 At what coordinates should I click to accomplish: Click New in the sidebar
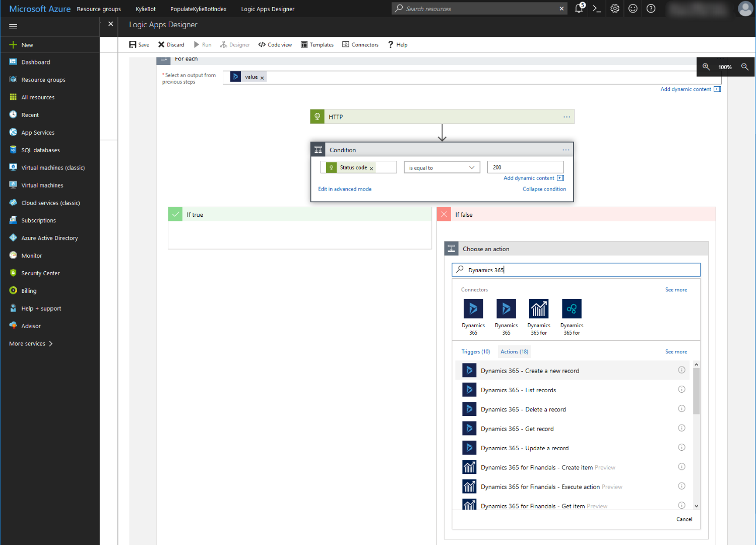27,45
